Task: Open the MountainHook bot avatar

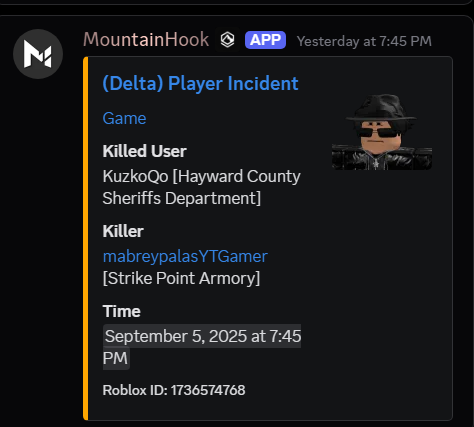Action: click(x=38, y=54)
